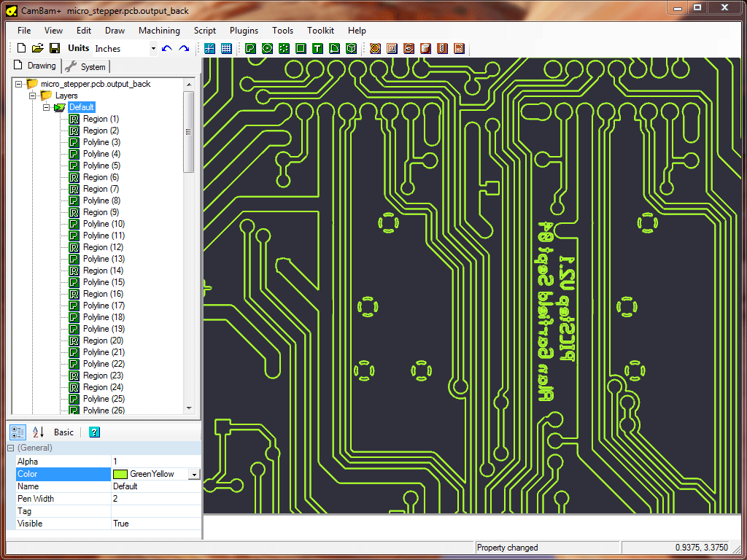This screenshot has height=560, width=747.
Task: Click the Redo arrow in toolbar
Action: point(184,48)
